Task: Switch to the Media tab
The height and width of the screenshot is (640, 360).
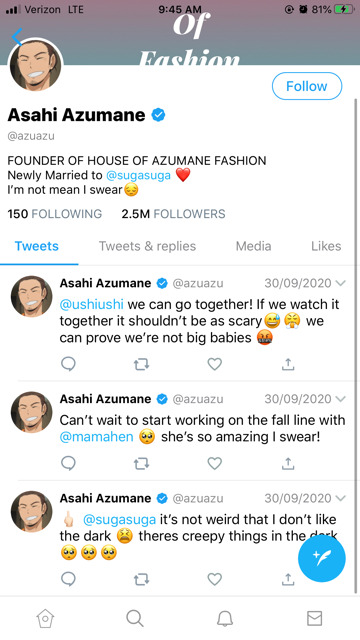Action: pyautogui.click(x=253, y=246)
